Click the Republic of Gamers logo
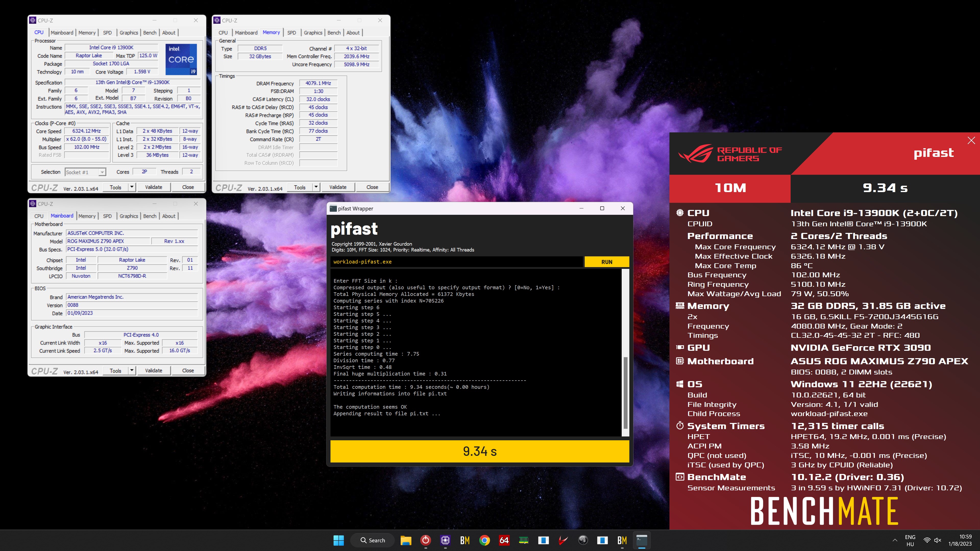 pyautogui.click(x=730, y=154)
